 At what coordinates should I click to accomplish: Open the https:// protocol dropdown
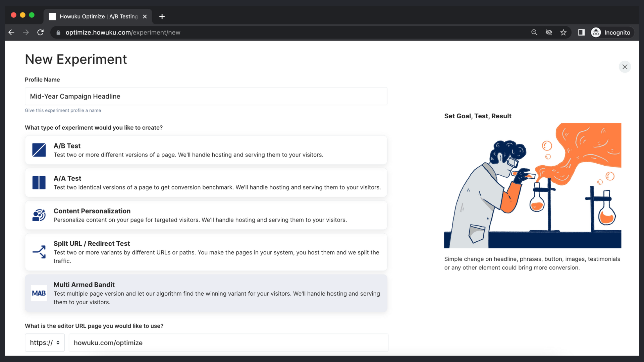click(x=45, y=343)
